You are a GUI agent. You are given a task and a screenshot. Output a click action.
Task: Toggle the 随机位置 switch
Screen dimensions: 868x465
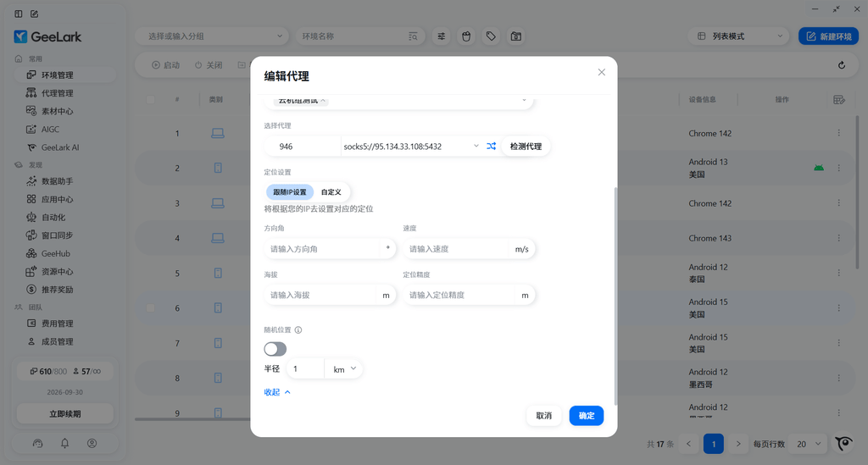275,349
